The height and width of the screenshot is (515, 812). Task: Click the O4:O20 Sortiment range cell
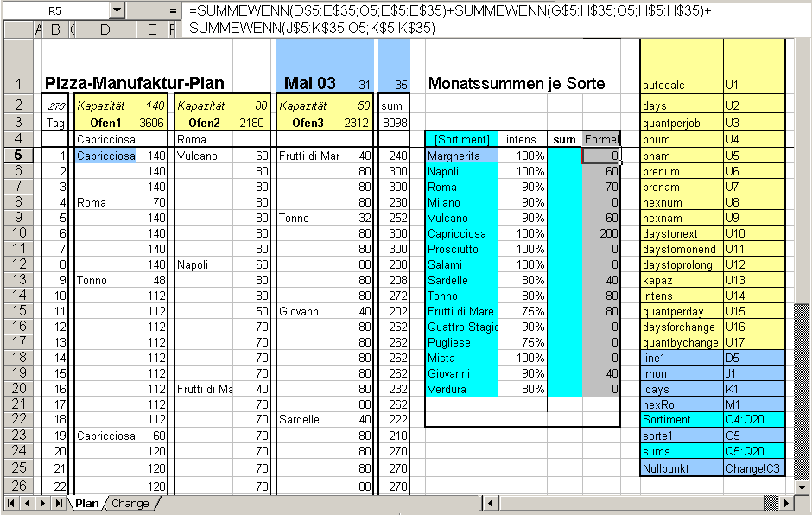(754, 419)
